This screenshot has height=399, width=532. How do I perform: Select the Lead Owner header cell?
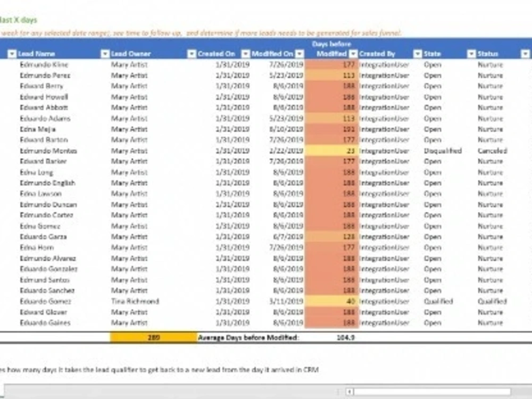tap(131, 54)
